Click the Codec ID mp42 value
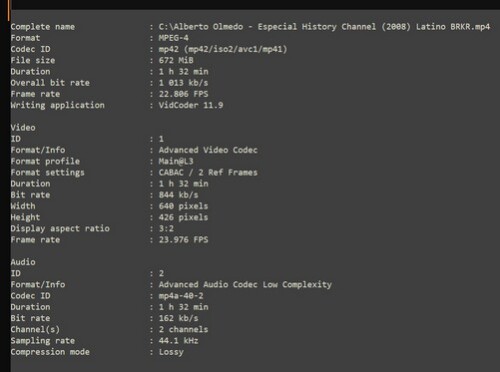 [223, 49]
